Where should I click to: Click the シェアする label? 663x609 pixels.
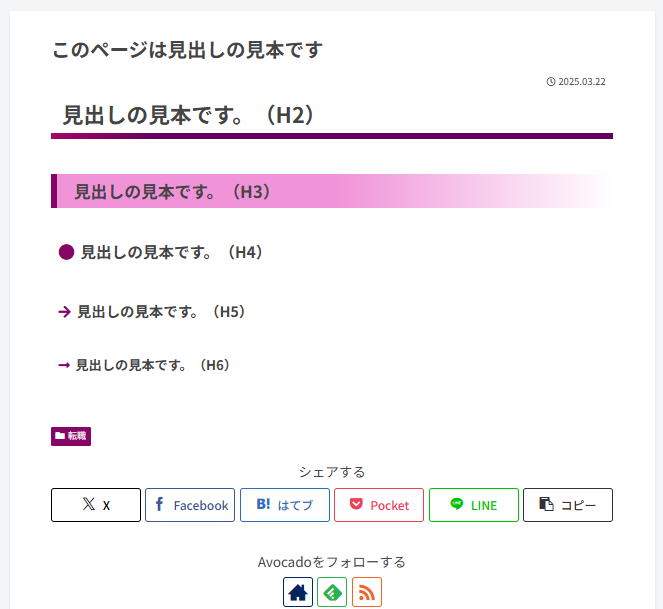pos(332,471)
